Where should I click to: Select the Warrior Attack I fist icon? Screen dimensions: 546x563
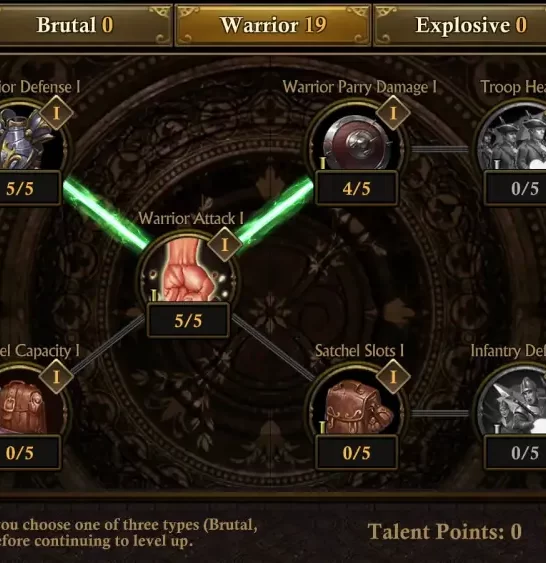click(x=189, y=271)
